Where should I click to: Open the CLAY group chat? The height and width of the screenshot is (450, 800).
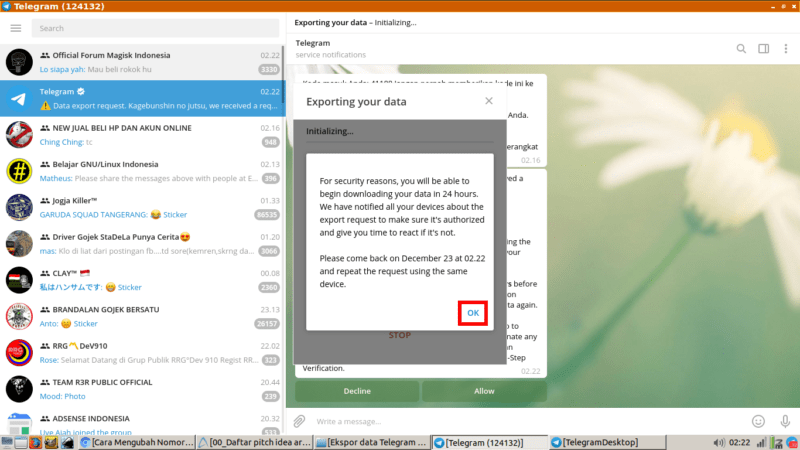[142, 280]
